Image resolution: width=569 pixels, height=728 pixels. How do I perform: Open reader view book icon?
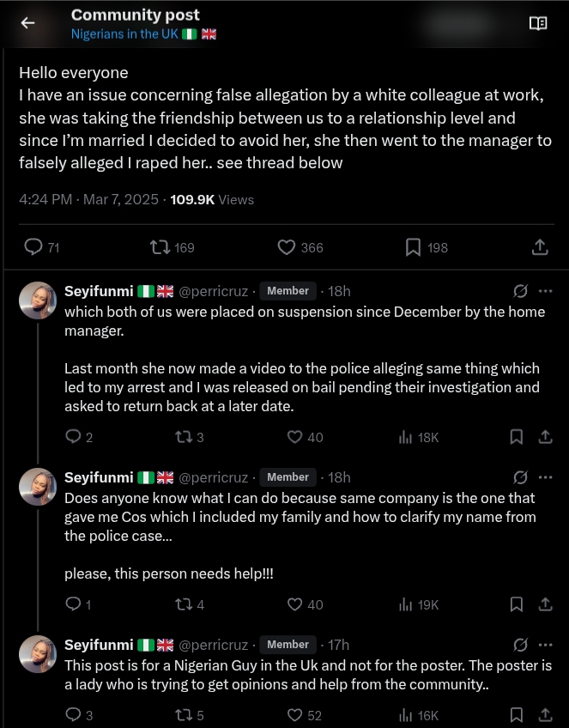pyautogui.click(x=538, y=23)
